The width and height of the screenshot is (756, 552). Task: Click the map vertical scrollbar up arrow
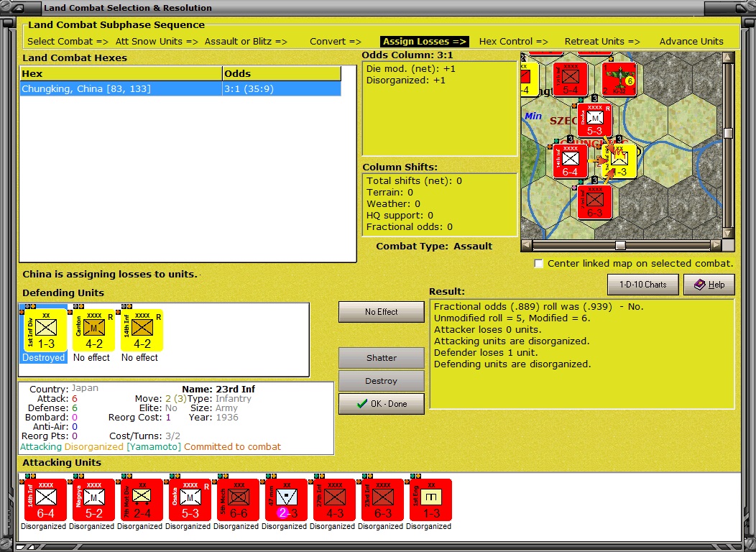pyautogui.click(x=728, y=57)
